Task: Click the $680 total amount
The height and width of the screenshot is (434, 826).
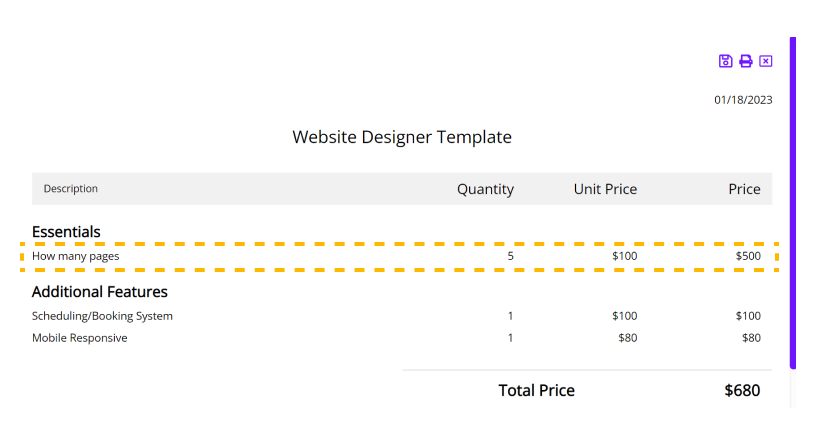Action: (x=742, y=390)
